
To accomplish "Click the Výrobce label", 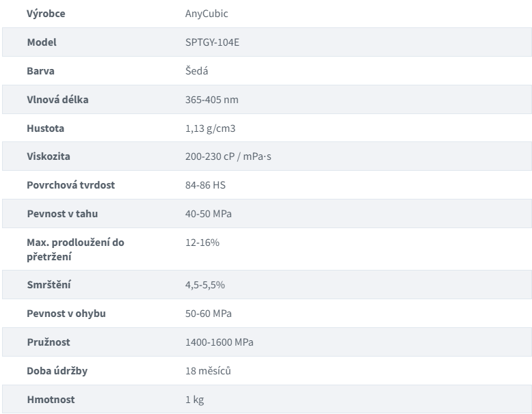I will 46,14.
